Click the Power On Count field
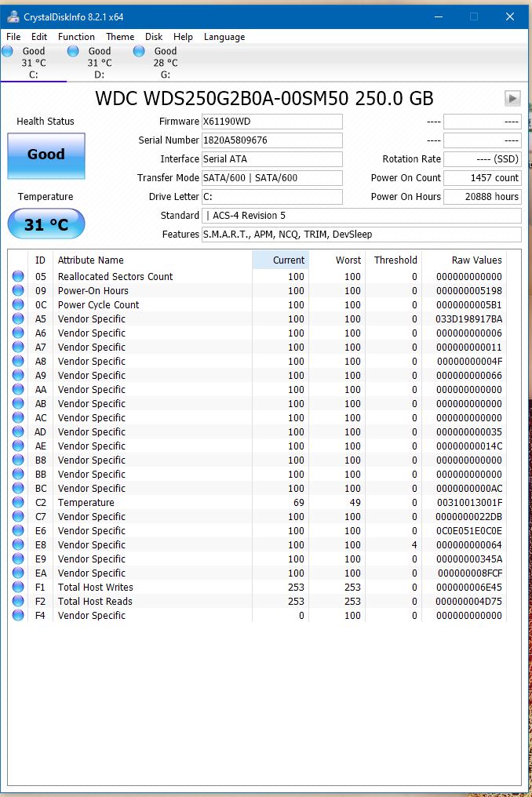The height and width of the screenshot is (797, 532). [x=482, y=178]
